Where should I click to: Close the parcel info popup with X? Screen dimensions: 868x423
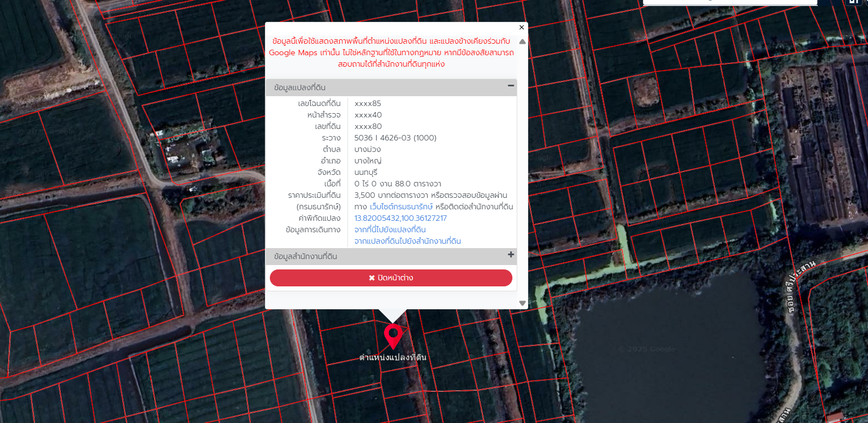[x=522, y=27]
